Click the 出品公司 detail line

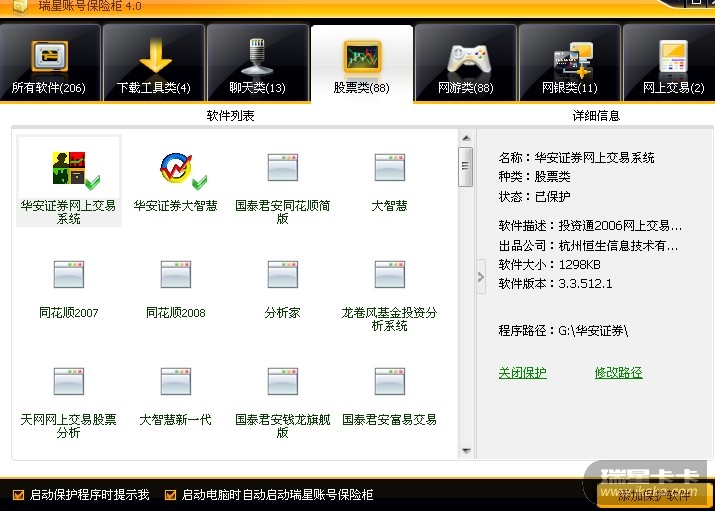589,246
